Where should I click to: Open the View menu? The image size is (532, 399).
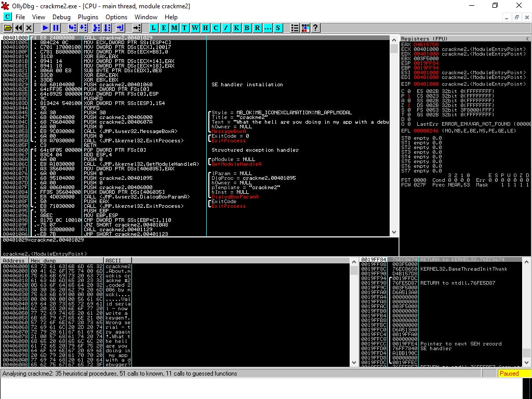(x=38, y=17)
